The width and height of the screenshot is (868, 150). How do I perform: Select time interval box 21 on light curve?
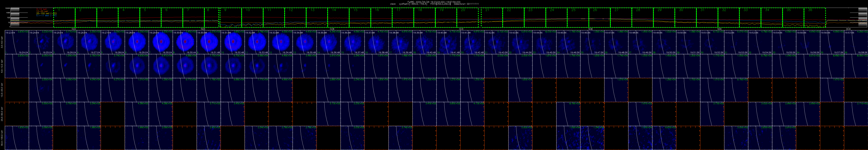492,18
